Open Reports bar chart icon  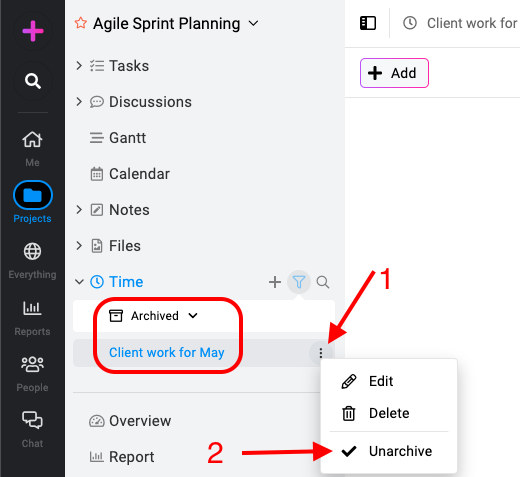pyautogui.click(x=32, y=308)
